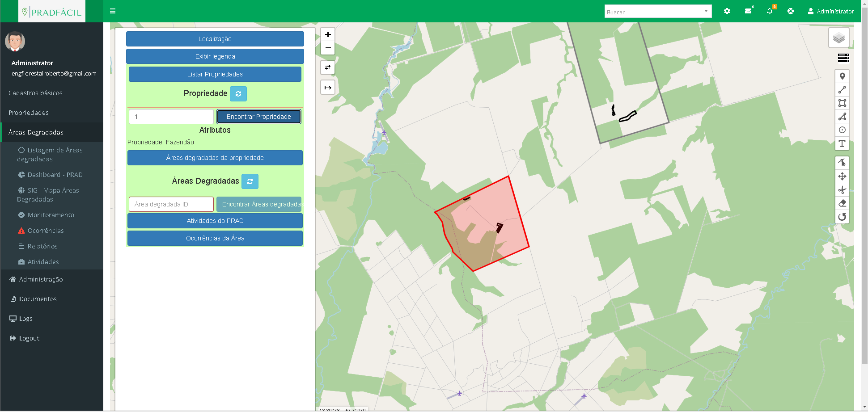Open Dashboard - PRAD menu item
Image resolution: width=868 pixels, height=412 pixels.
[x=55, y=175]
